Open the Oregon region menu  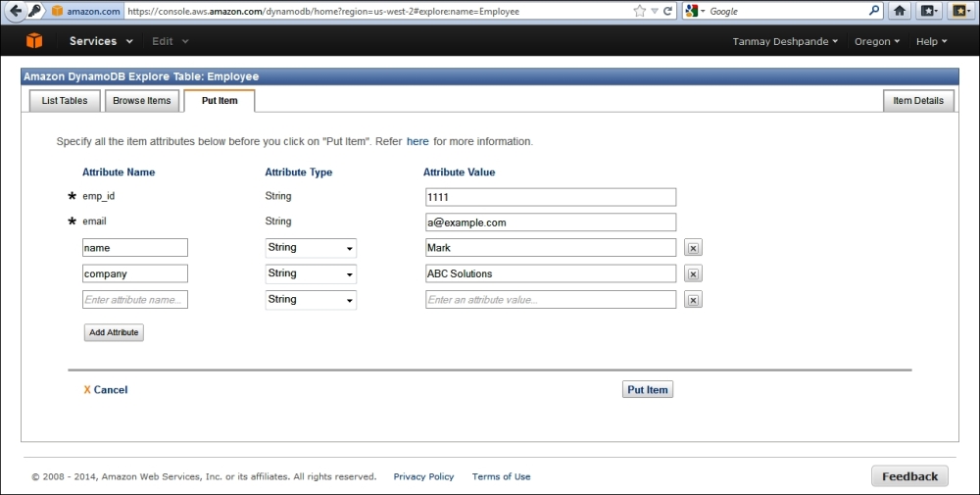pyautogui.click(x=877, y=41)
